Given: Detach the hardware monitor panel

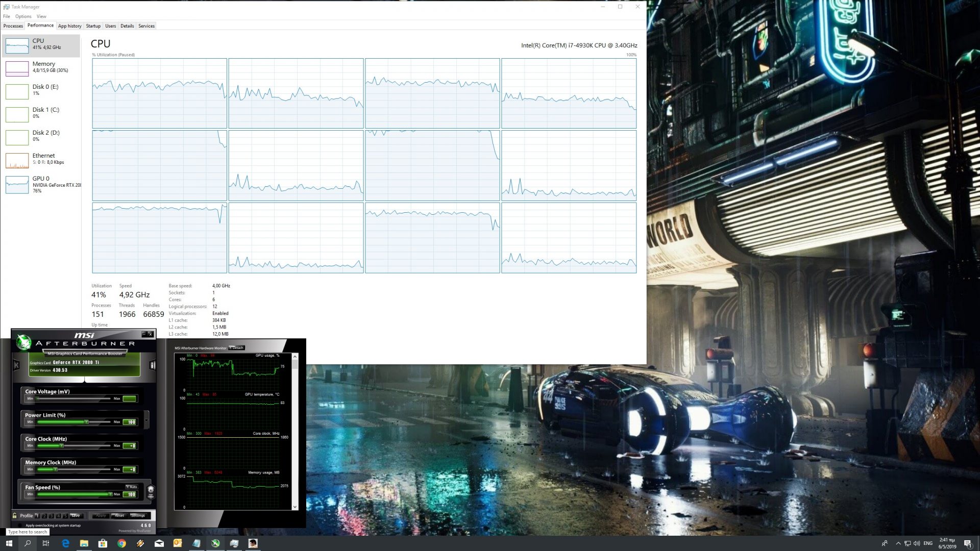Looking at the screenshot, I should [x=237, y=348].
